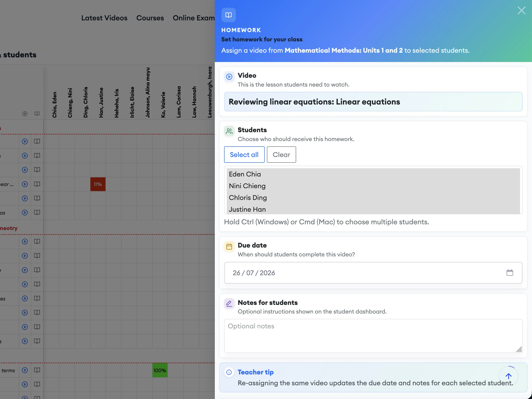Screen dimensions: 532x399
Task: Select Eden Chia in students list
Action: [373, 174]
